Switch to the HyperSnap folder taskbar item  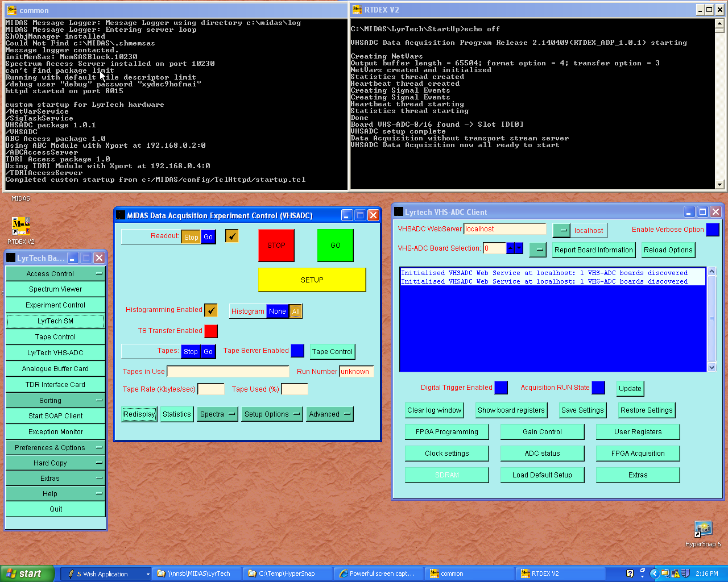click(x=287, y=573)
